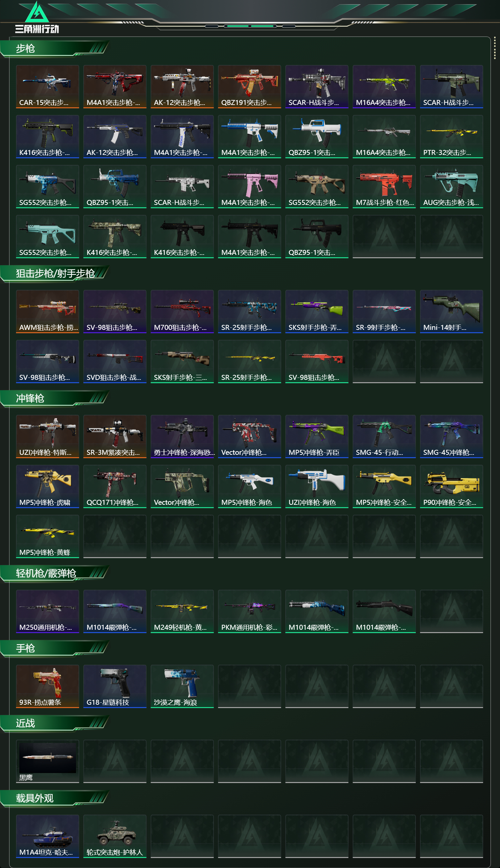Select the CAR-15 assault rifle skin

click(47, 87)
